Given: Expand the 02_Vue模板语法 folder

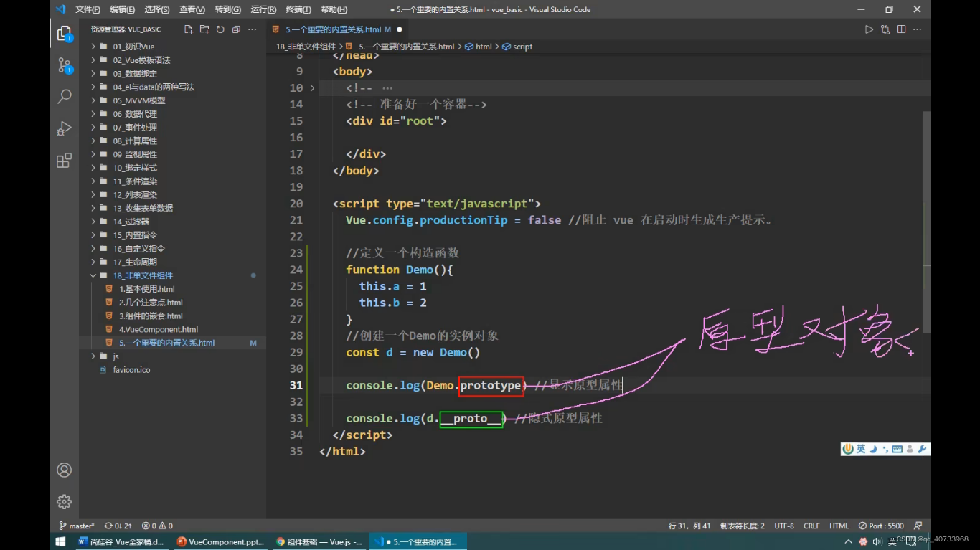Looking at the screenshot, I should coord(172,60).
